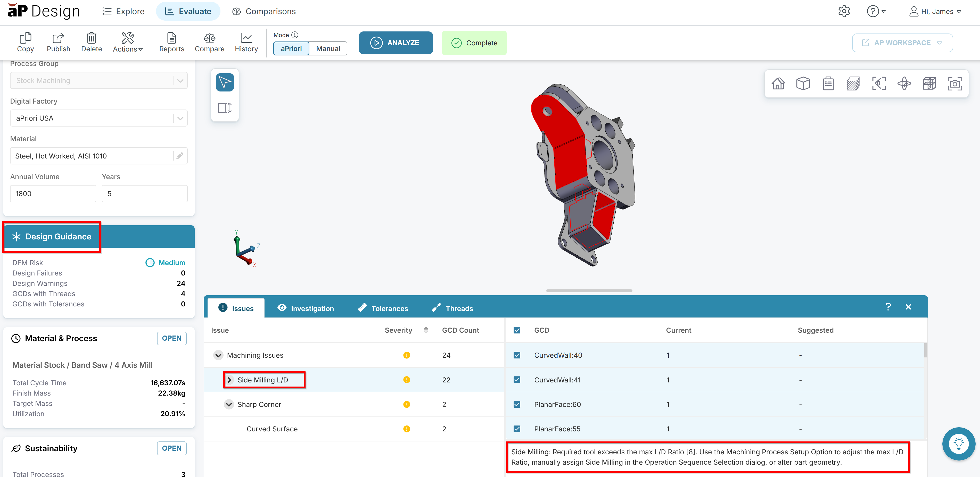
Task: Click the ANALYZE button
Action: coord(396,43)
